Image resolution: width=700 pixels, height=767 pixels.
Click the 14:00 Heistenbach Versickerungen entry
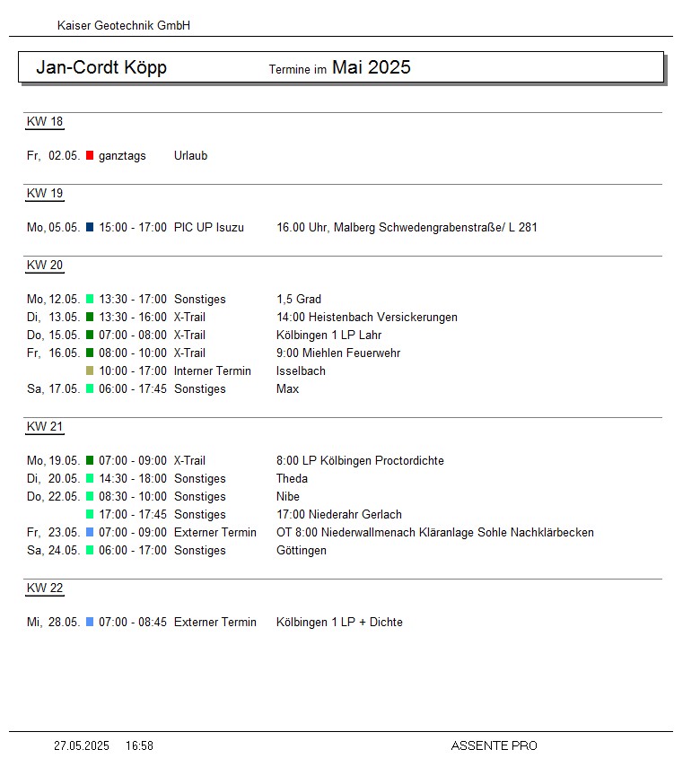pos(366,318)
